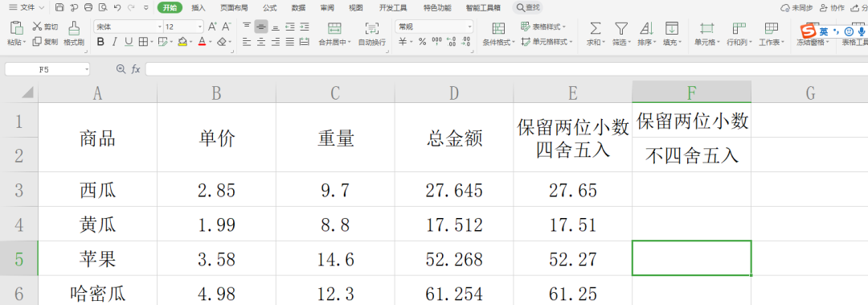Click Merge and Center (合并居中) icon
Screen dimensions: 868x305
tap(334, 28)
